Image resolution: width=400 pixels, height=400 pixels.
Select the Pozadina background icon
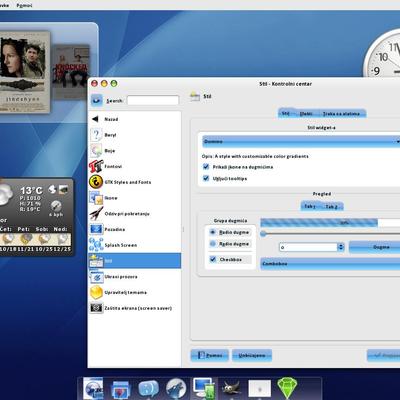[x=96, y=229]
